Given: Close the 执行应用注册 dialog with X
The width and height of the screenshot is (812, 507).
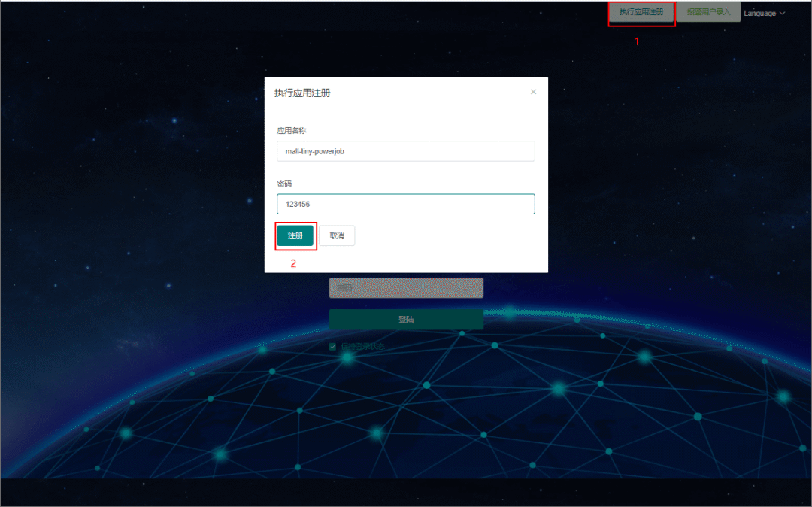Looking at the screenshot, I should click(533, 92).
